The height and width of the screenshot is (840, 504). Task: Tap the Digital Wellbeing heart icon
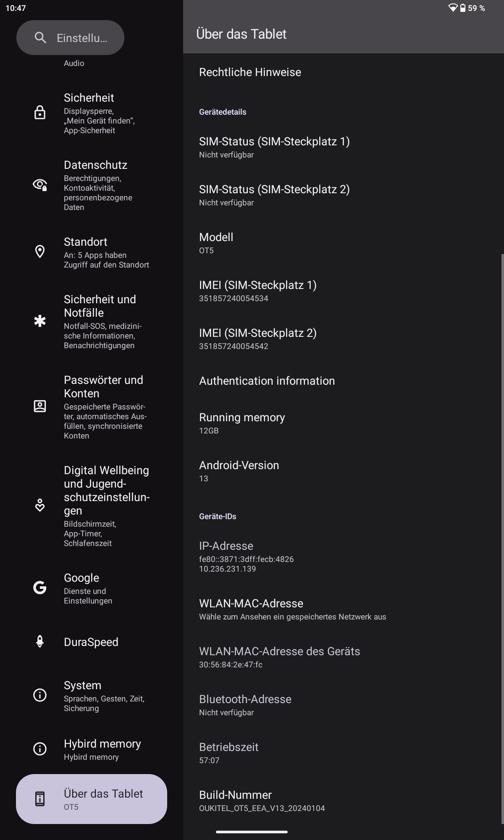pos(40,505)
